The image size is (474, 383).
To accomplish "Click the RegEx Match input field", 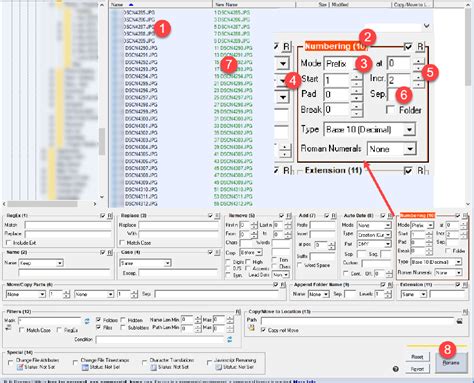I will (68, 225).
